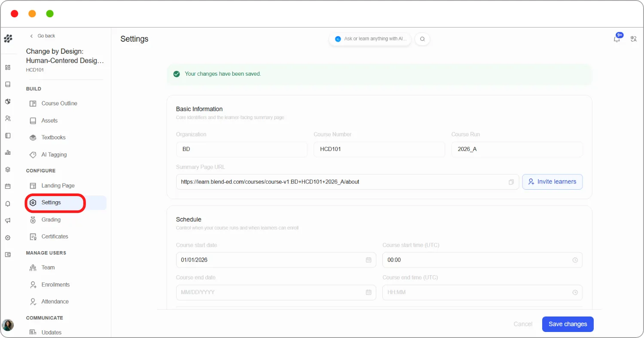Open the stacked layers rail icon

(8, 169)
